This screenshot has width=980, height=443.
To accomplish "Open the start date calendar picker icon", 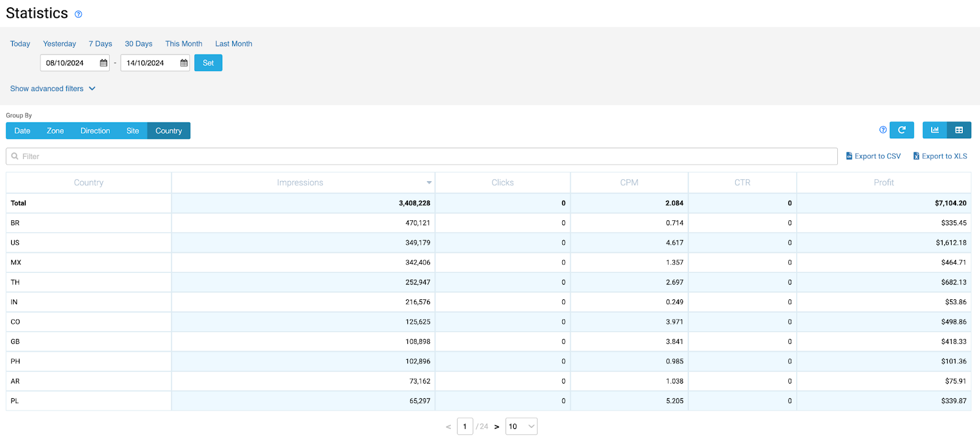I will (x=104, y=63).
